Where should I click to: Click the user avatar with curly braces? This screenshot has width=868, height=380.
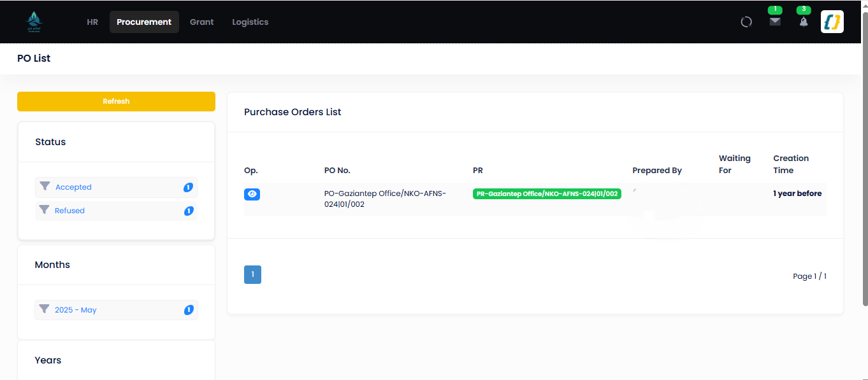832,22
